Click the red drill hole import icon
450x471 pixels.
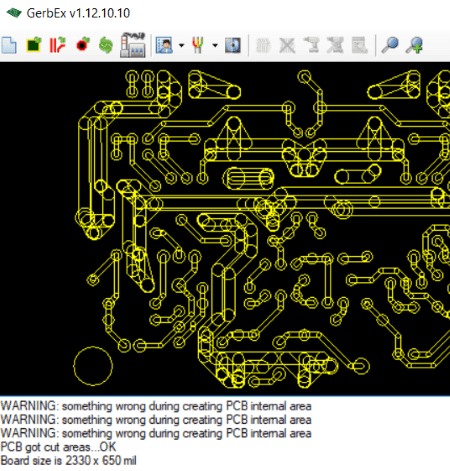[x=82, y=44]
